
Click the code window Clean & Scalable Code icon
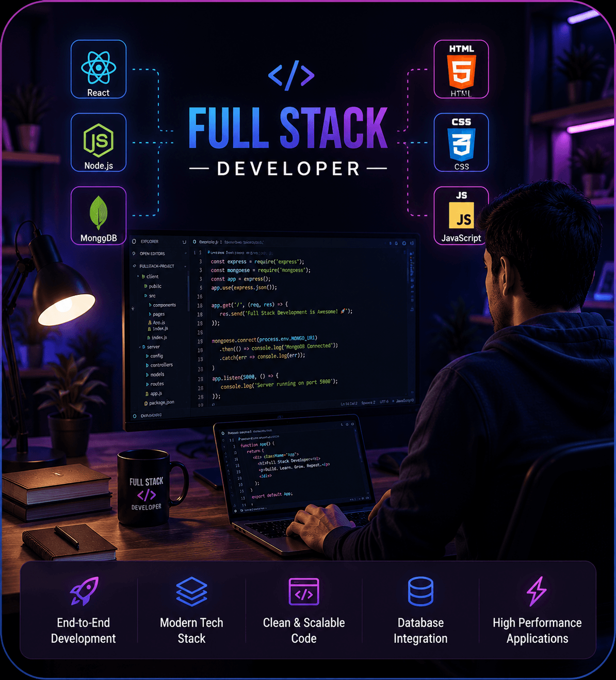[x=304, y=591]
